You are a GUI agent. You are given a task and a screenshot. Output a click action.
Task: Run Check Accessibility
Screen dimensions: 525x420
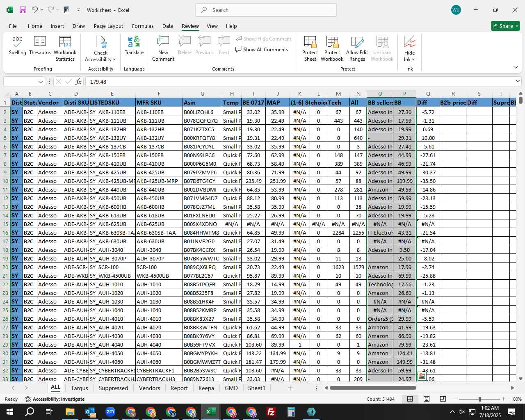100,49
